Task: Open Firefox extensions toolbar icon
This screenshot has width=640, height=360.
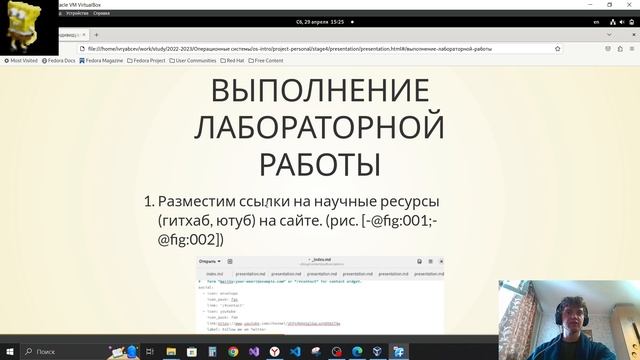Action: click(620, 49)
